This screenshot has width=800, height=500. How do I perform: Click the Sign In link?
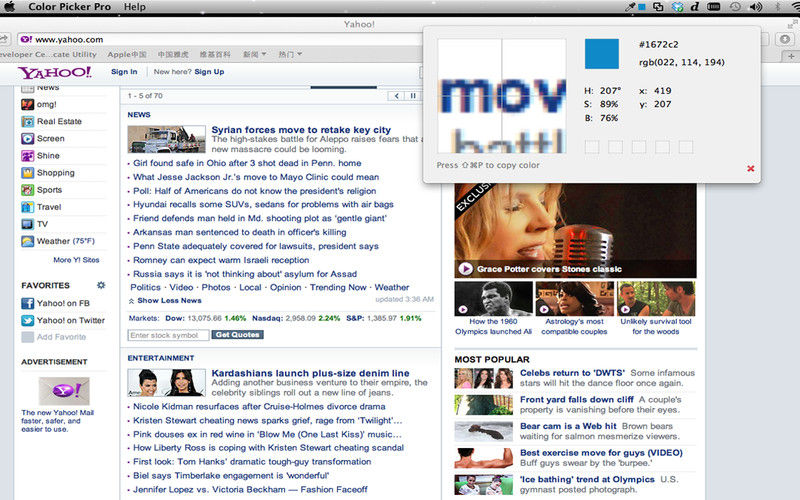pos(124,72)
